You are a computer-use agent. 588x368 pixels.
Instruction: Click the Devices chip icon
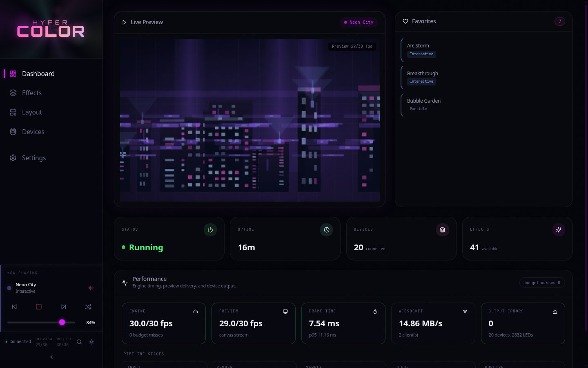coord(13,132)
